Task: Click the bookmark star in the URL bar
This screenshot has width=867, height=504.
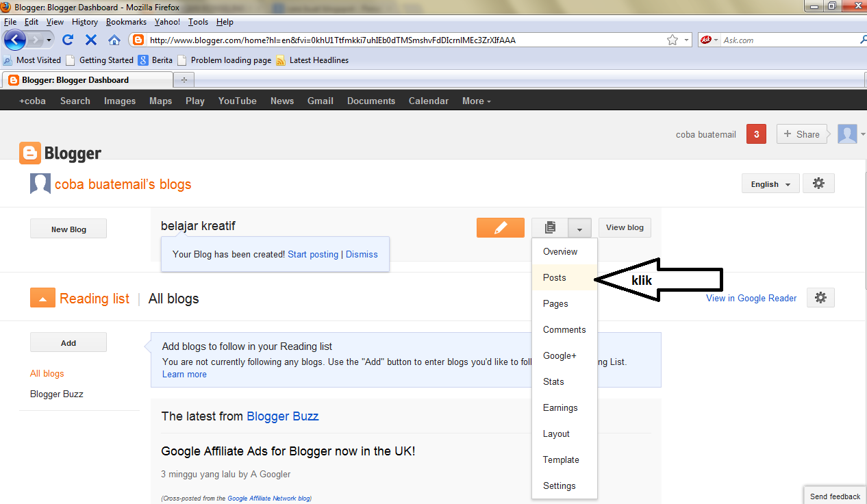Action: [x=673, y=40]
